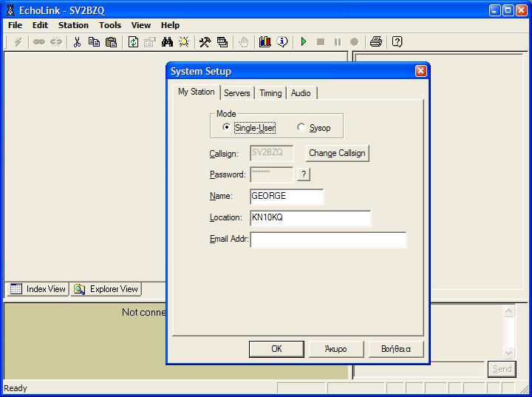Close the System Setup dialog

coord(420,71)
